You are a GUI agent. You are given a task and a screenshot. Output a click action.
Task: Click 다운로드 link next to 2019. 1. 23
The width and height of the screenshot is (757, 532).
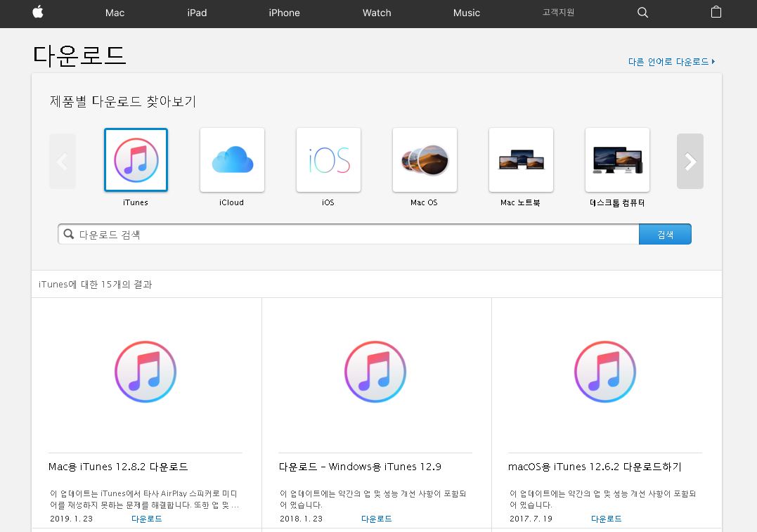click(x=147, y=519)
